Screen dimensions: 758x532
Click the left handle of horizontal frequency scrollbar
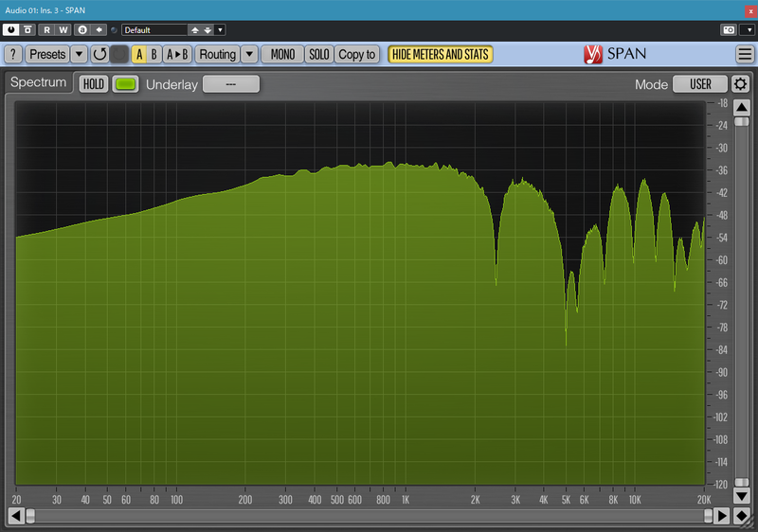[30, 516]
